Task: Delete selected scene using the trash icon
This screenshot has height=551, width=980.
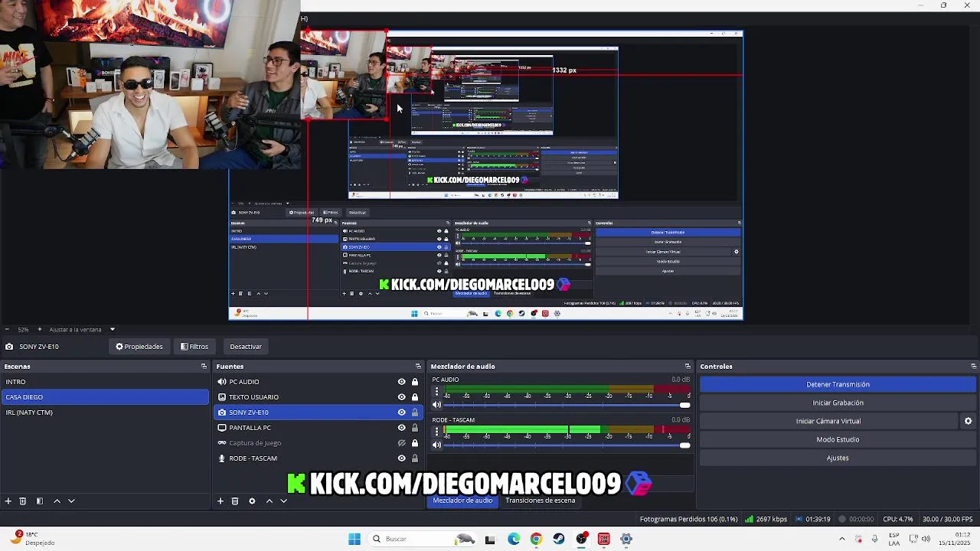Action: (x=23, y=500)
